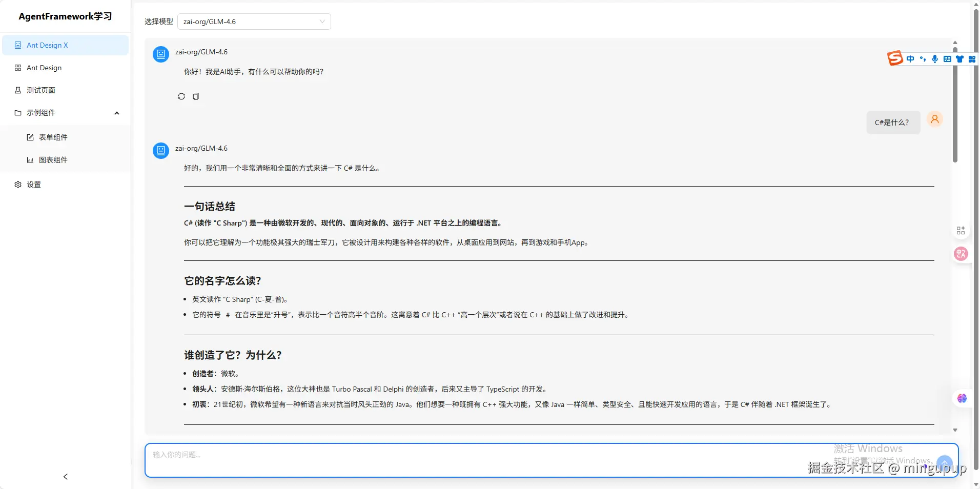The image size is (980, 489).
Task: Click the chat scroll down arrow
Action: coord(955,430)
